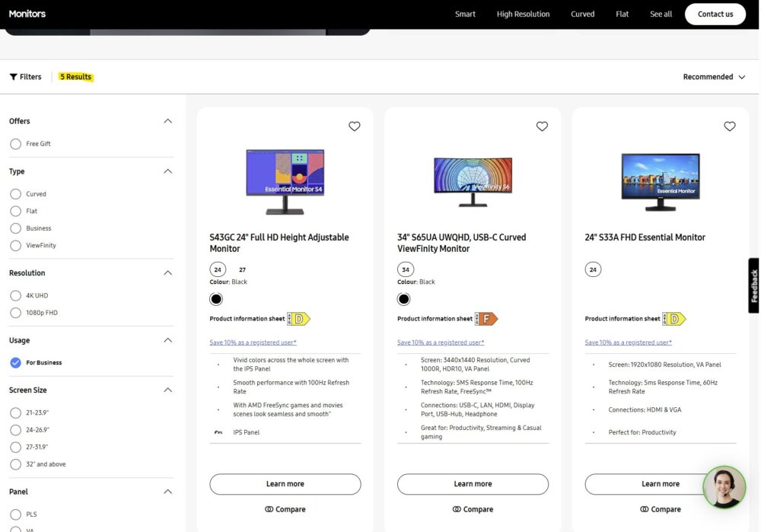
Task: Uncheck the For Business usage filter
Action: point(15,362)
